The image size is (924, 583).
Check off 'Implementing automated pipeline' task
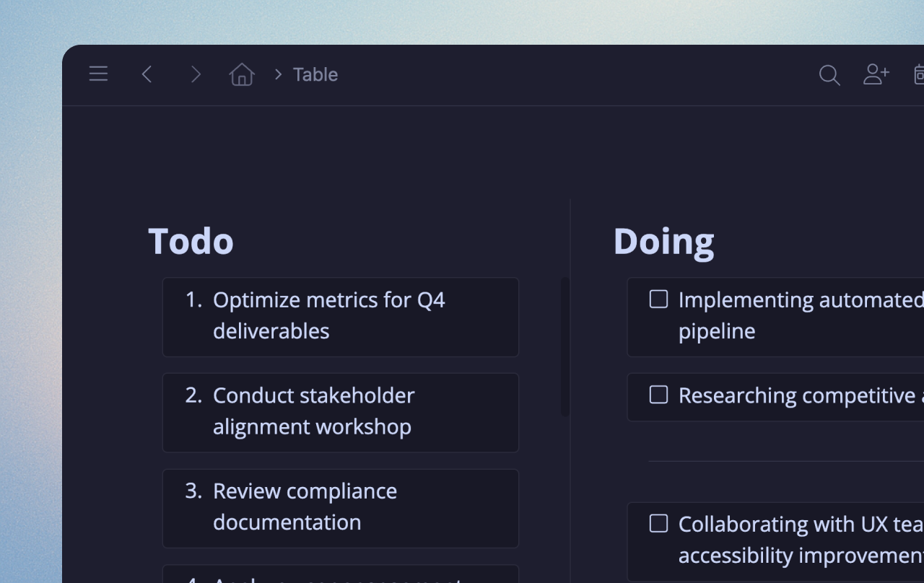click(x=658, y=298)
